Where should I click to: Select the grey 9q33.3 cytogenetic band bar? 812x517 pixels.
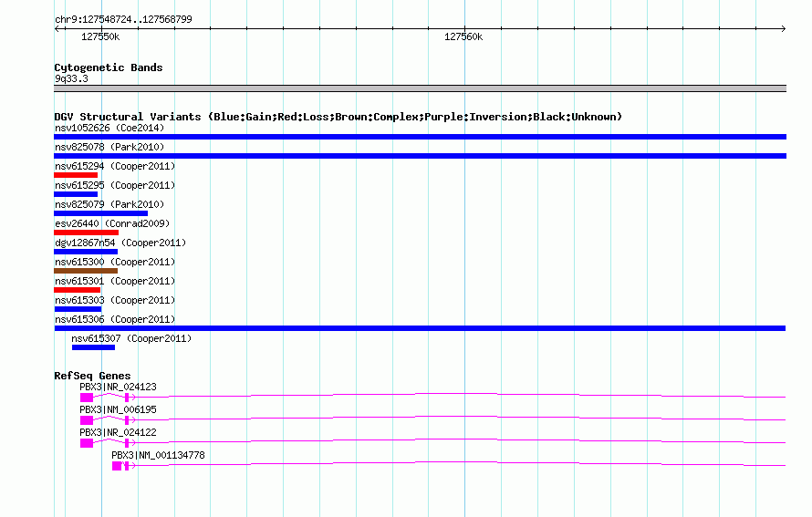[x=420, y=88]
